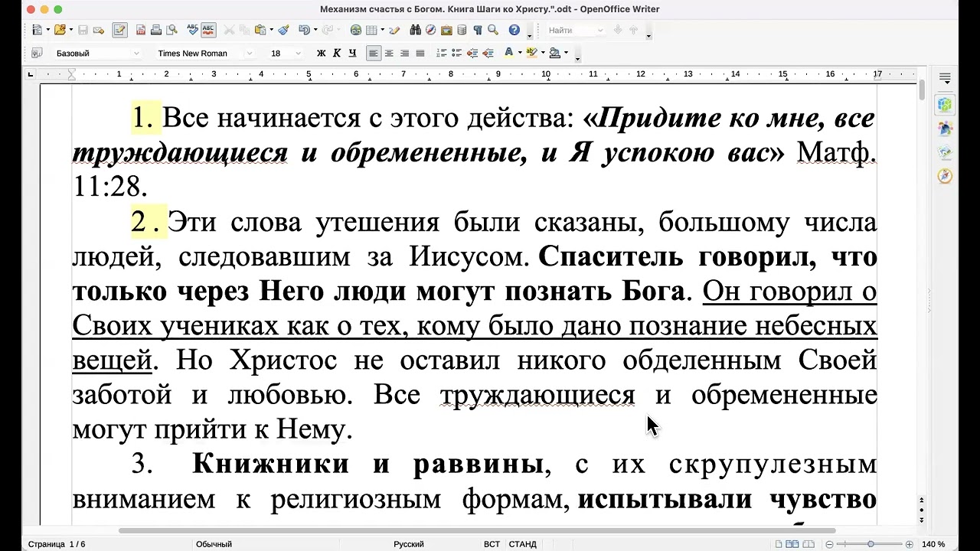Align text right
Screen dimensions: 980x551
404,53
